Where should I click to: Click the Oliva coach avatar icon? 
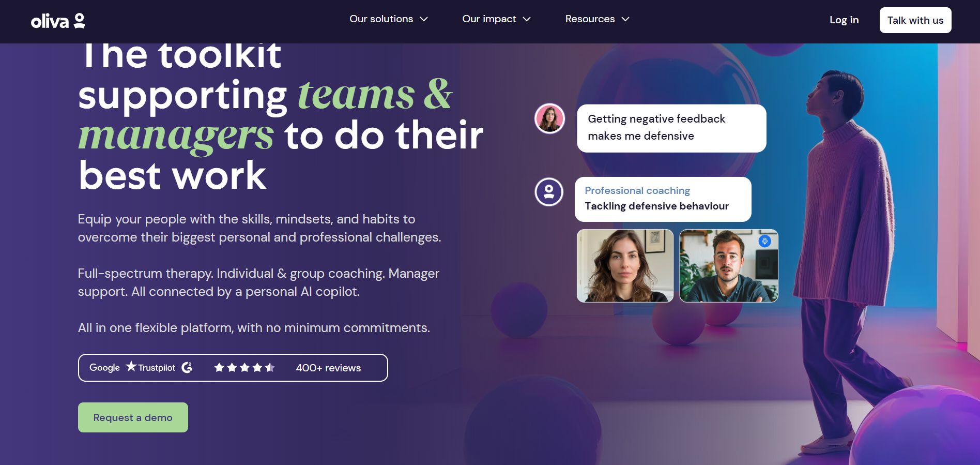[x=549, y=192]
